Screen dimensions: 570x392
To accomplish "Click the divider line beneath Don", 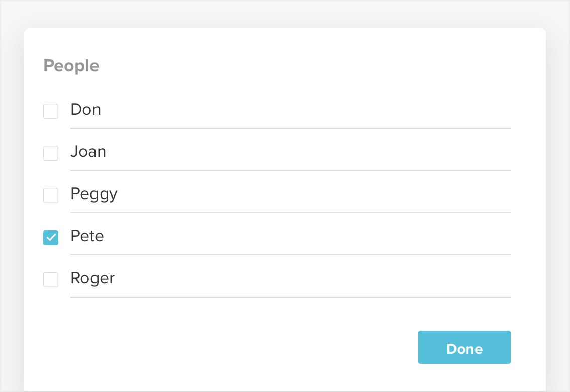I will (290, 128).
